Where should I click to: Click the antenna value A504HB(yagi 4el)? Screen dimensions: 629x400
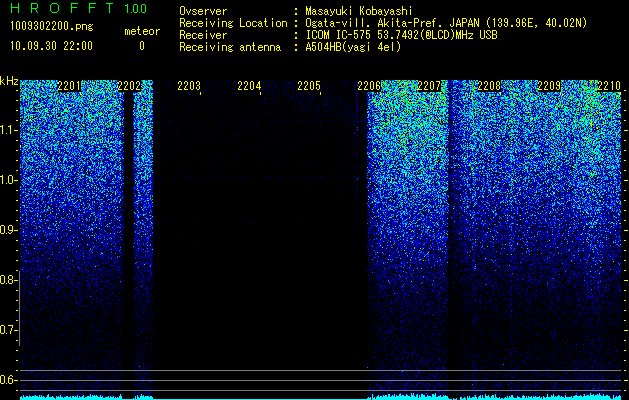coord(353,47)
